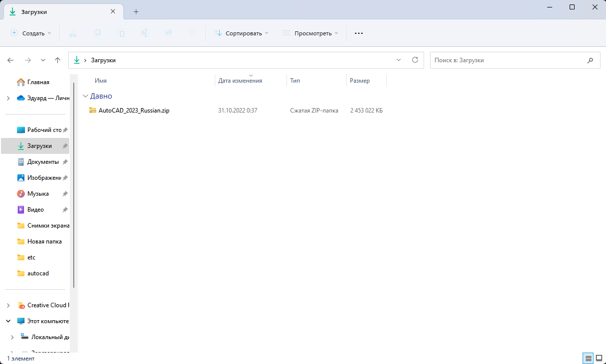The width and height of the screenshot is (606, 364).
Task: Open the Просмотреть view menu
Action: (310, 33)
